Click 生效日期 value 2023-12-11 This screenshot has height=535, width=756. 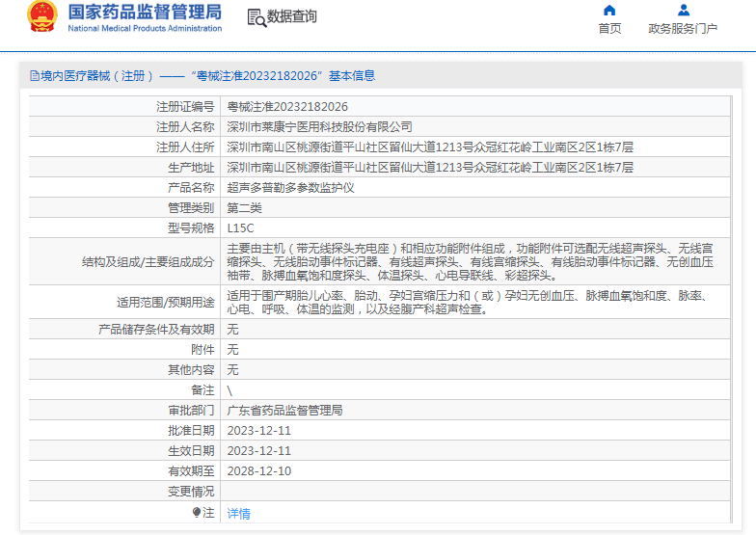pyautogui.click(x=258, y=451)
